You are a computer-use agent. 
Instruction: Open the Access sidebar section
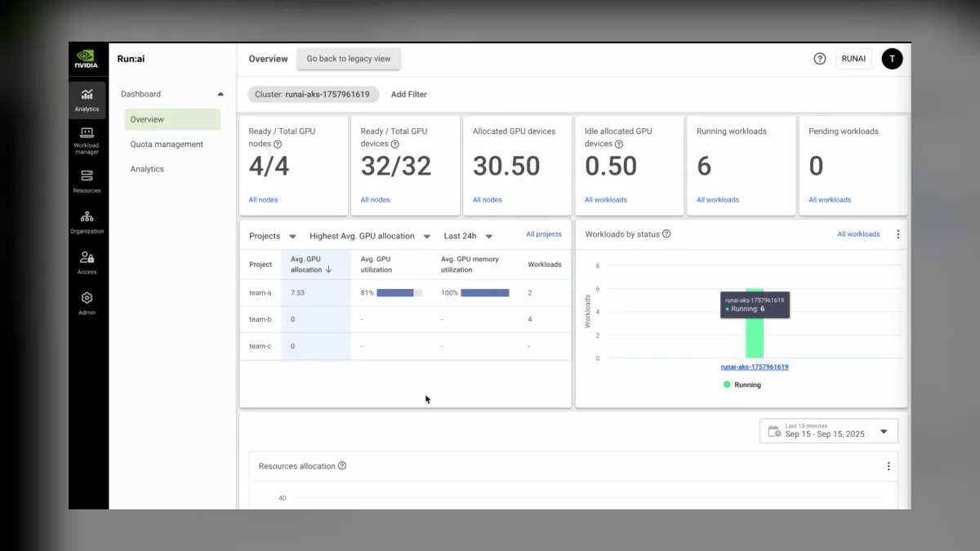(x=87, y=263)
